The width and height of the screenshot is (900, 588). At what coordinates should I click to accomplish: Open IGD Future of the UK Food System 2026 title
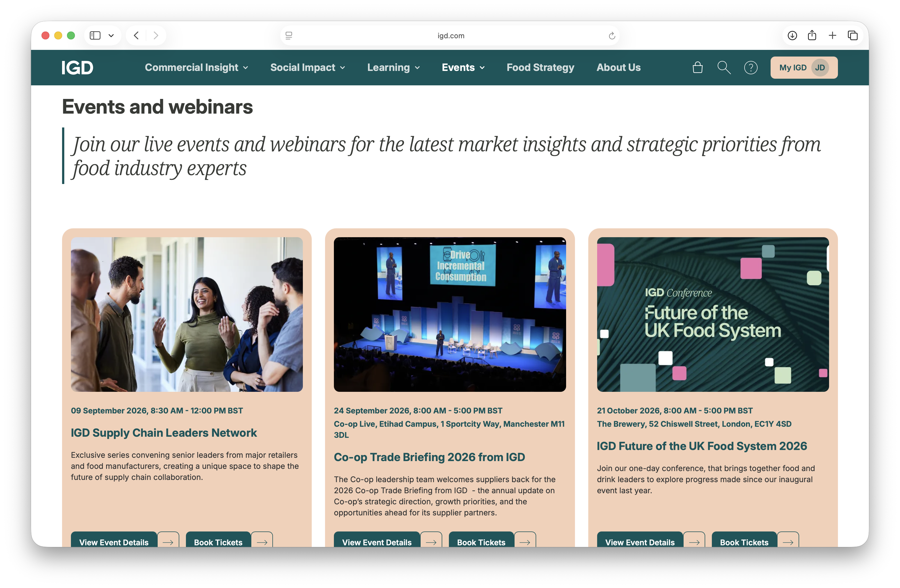pos(702,446)
